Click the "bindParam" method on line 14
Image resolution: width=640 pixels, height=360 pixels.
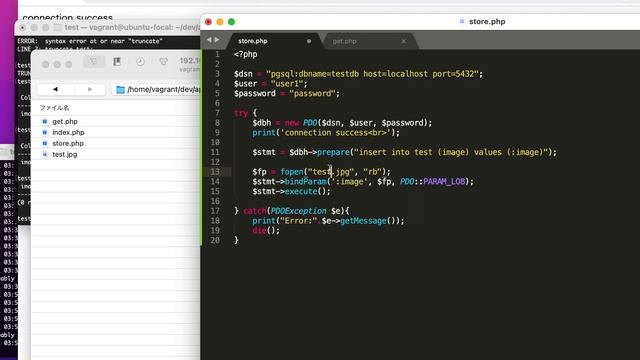(x=305, y=182)
